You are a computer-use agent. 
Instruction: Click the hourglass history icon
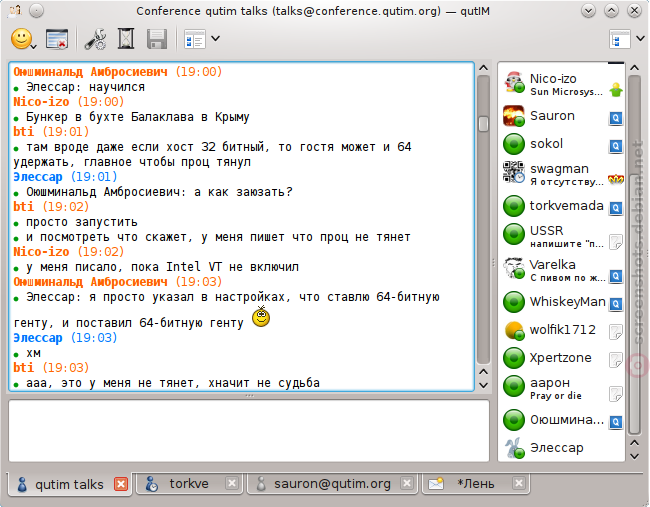[126, 39]
